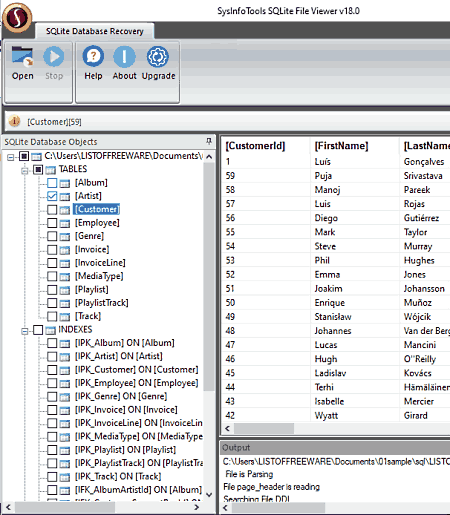Check the INDEXES group checkbox
This screenshot has height=515, width=450.
[38, 330]
